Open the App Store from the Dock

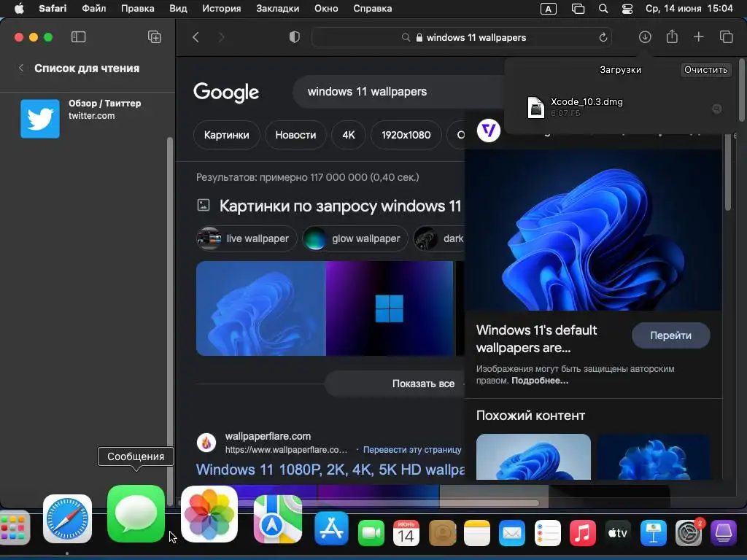click(x=332, y=528)
